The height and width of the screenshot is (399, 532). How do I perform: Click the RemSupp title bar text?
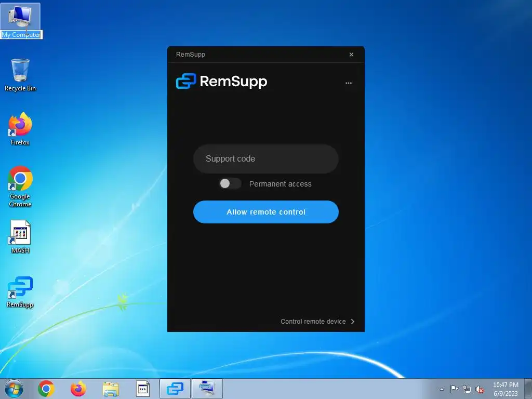(190, 54)
